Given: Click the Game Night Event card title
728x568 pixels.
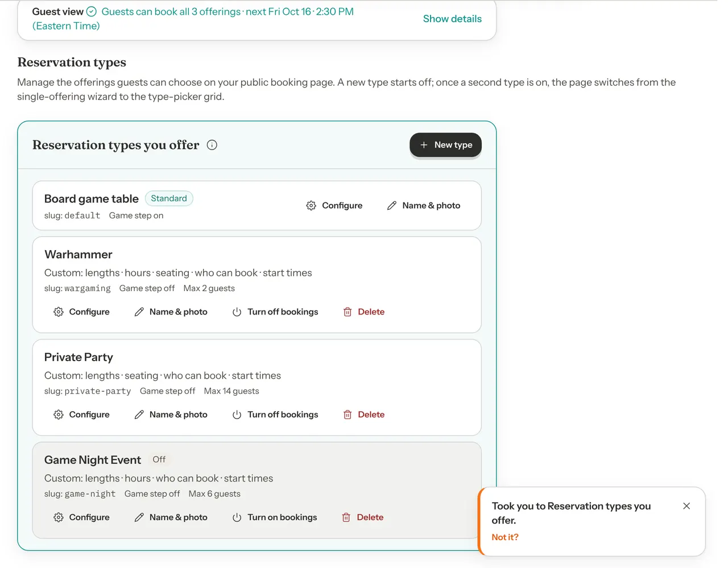Looking at the screenshot, I should pos(93,460).
